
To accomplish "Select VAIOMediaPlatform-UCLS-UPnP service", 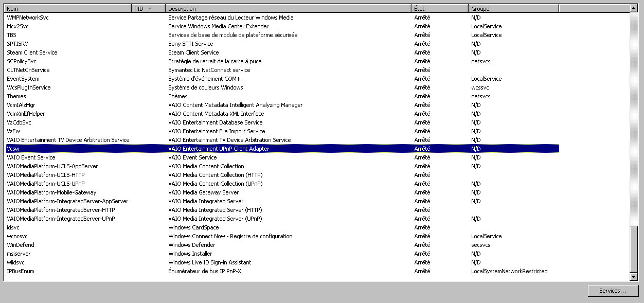I will click(x=46, y=184).
